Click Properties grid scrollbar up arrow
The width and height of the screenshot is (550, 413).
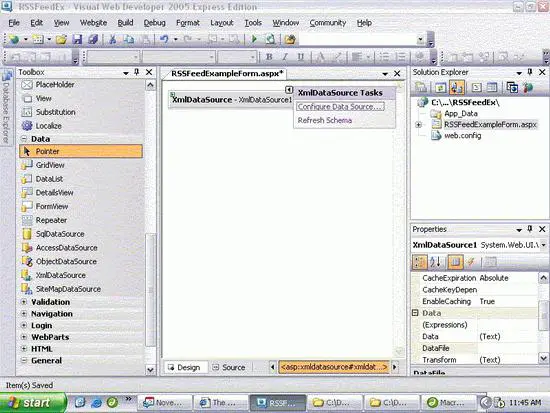(x=543, y=278)
